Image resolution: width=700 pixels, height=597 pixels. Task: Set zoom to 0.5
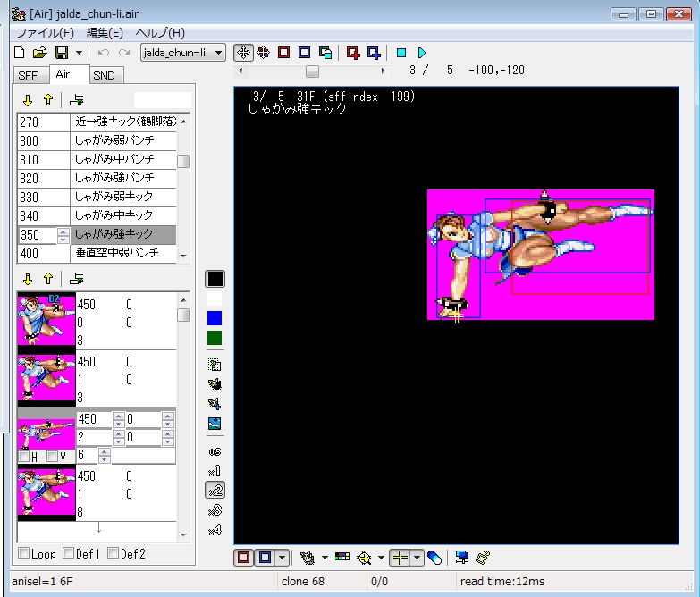pos(215,451)
